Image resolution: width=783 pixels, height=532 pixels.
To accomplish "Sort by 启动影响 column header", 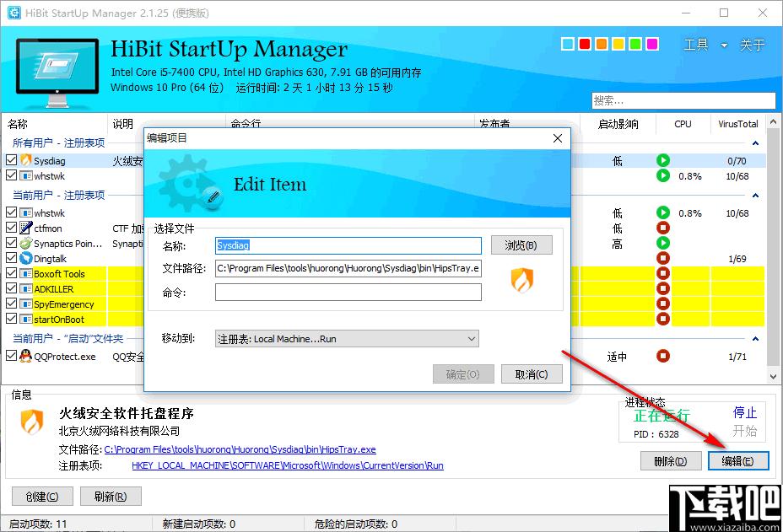I will (x=618, y=124).
